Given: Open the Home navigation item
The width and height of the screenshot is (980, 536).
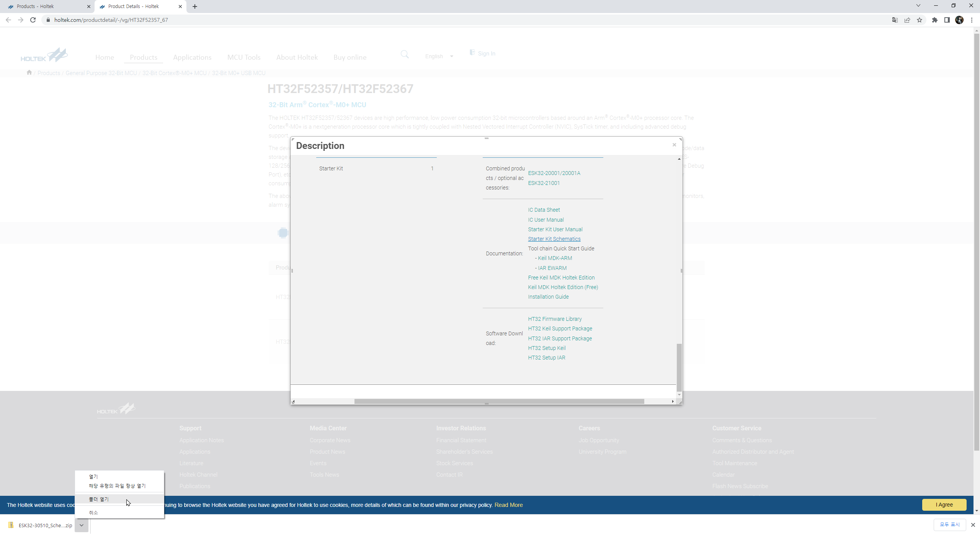Looking at the screenshot, I should tap(105, 57).
